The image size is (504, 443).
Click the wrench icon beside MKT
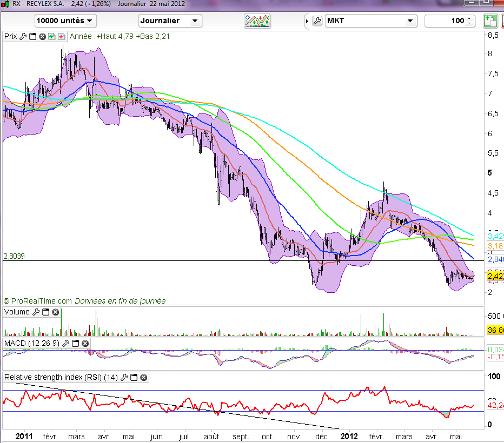317,21
